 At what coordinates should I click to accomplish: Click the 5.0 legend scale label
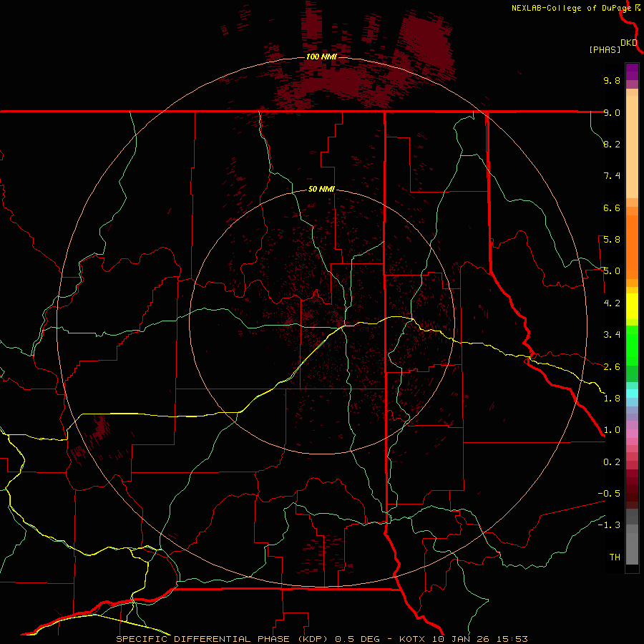coord(612,271)
